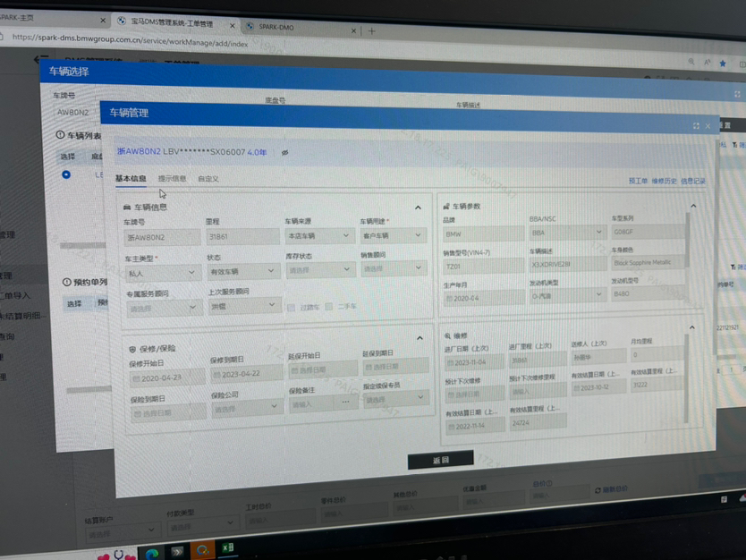Click the 里程 field showing 31861
This screenshot has width=746, height=560.
pos(243,236)
